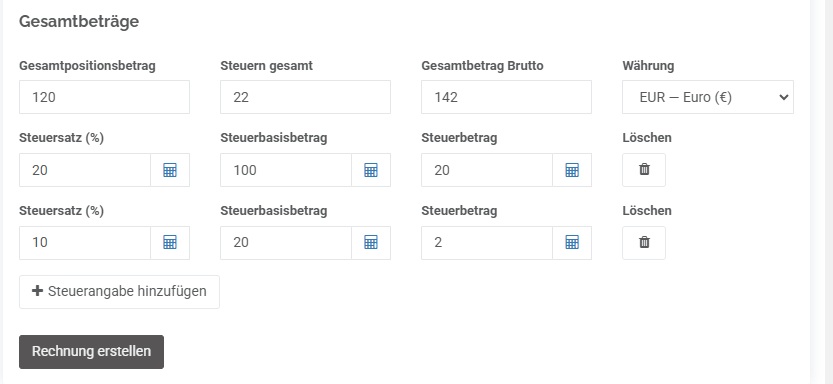
Task: Focus the Steuern gesamt field showing 22
Action: pyautogui.click(x=305, y=97)
